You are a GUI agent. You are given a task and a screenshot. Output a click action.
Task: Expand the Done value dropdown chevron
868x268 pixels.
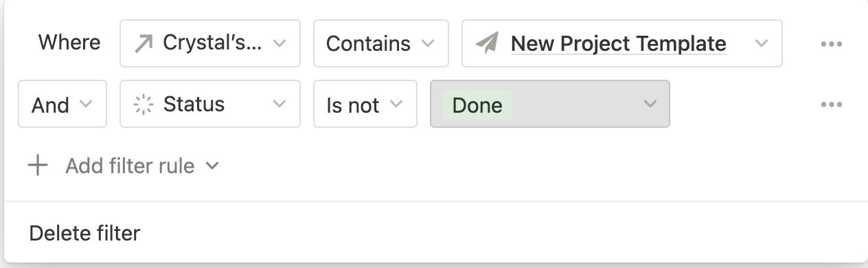coord(650,104)
